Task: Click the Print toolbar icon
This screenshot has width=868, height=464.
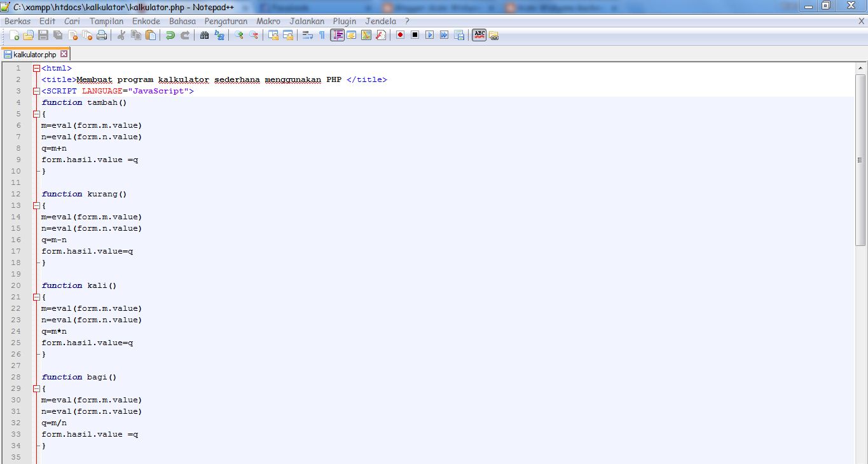Action: (102, 35)
